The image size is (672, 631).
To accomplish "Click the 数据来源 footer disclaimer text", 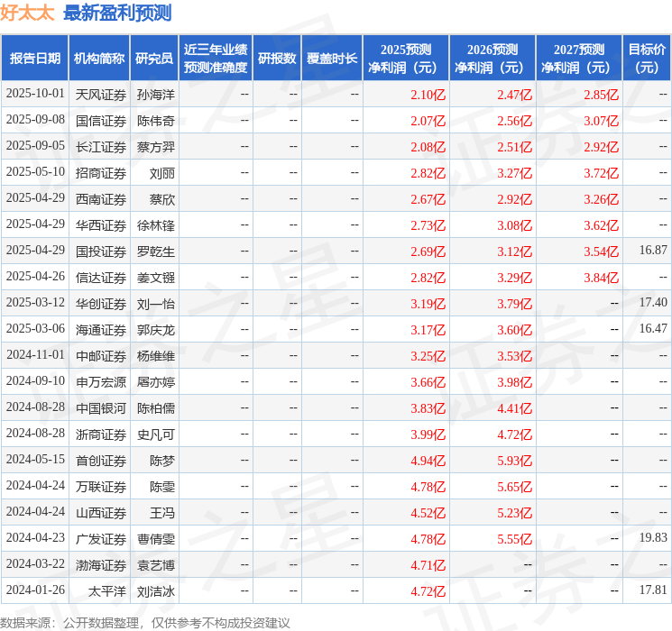I will pos(145,622).
